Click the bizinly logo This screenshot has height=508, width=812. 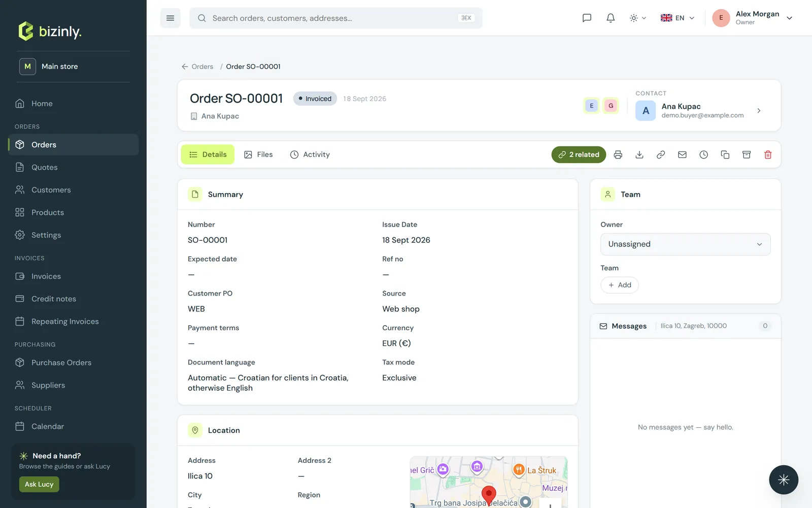click(50, 31)
